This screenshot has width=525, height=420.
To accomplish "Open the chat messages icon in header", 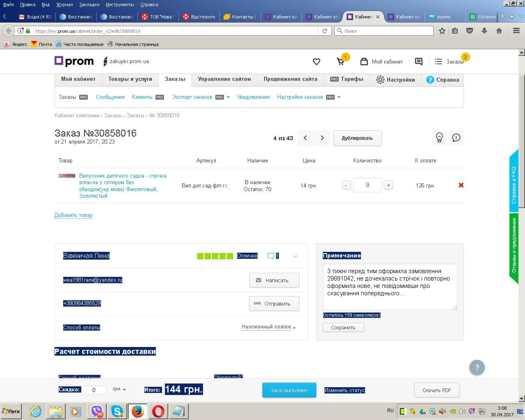I will pos(418,62).
